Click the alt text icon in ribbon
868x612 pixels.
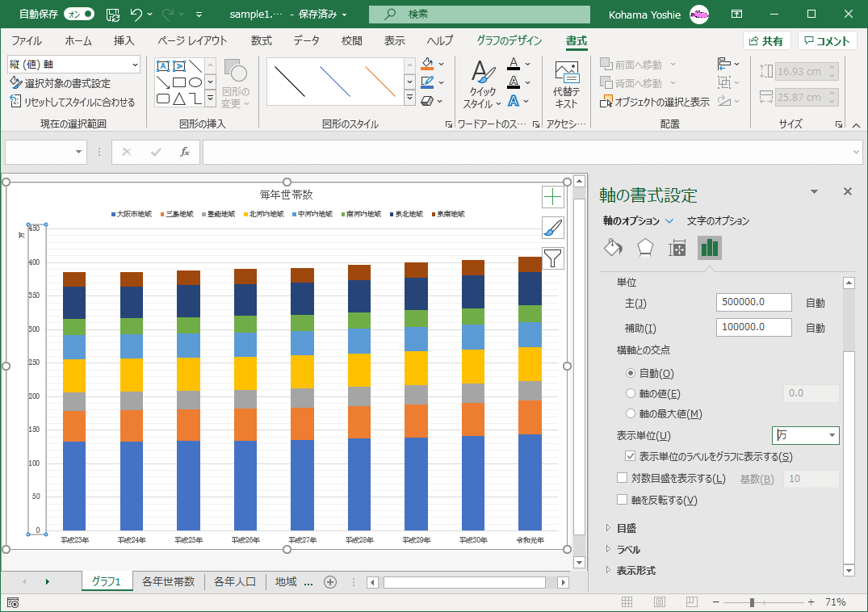566,85
